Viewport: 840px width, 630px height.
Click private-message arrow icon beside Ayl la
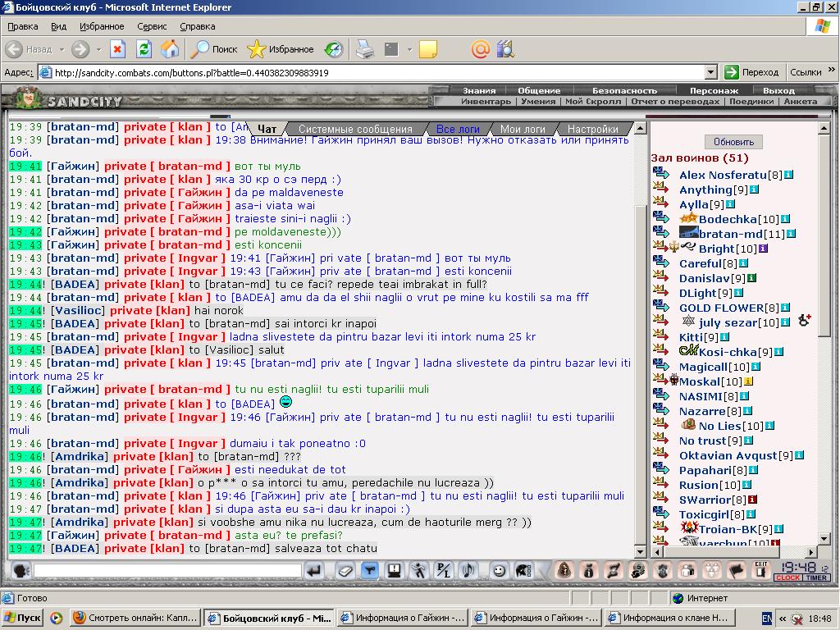661,202
